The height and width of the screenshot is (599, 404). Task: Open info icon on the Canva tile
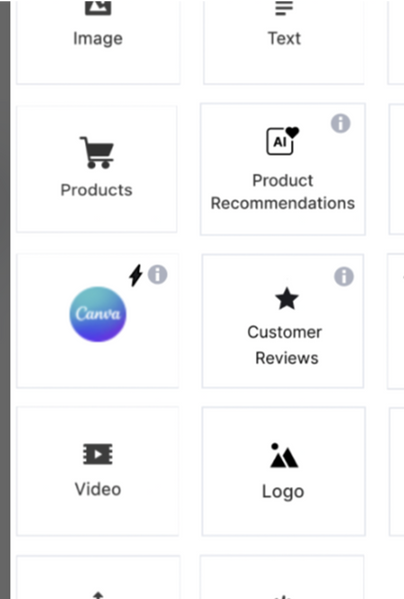click(158, 274)
